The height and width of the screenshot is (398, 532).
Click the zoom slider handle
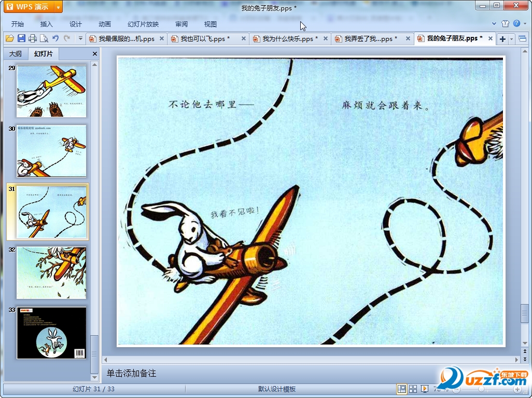pos(481,389)
